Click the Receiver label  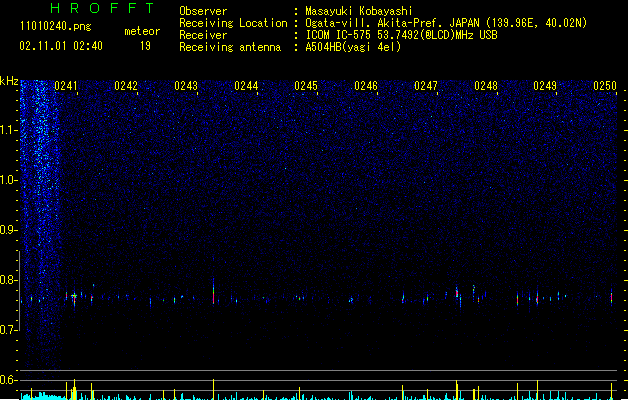tap(203, 35)
